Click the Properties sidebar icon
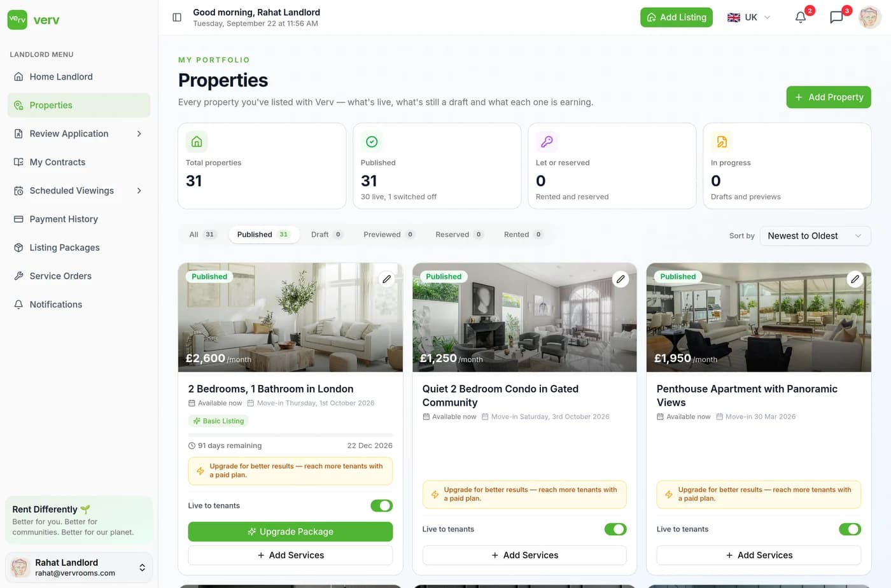 tap(18, 105)
